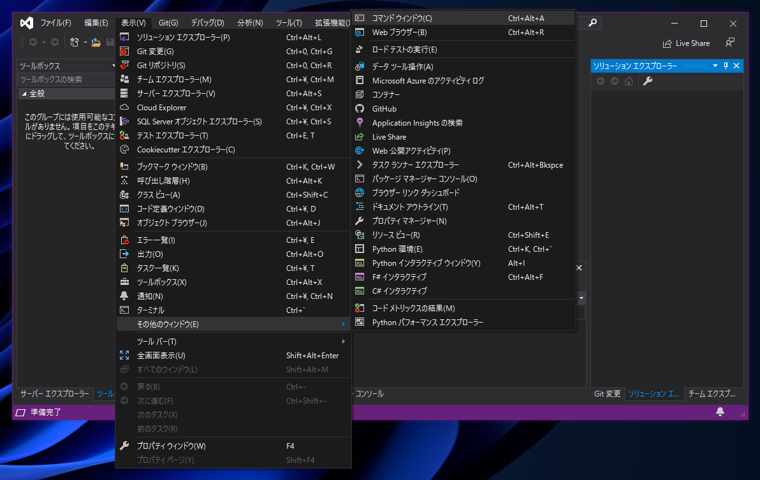Open ターミナル from the view menu
This screenshot has width=760, height=480.
click(233, 310)
